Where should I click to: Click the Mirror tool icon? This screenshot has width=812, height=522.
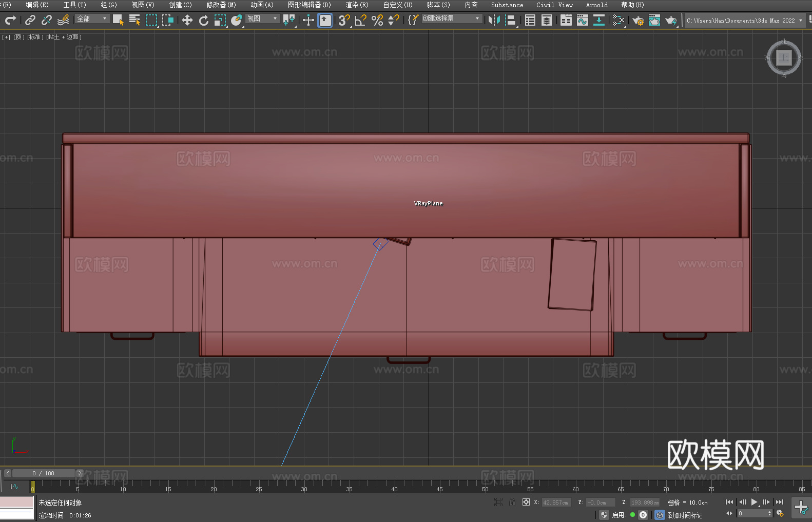point(494,20)
